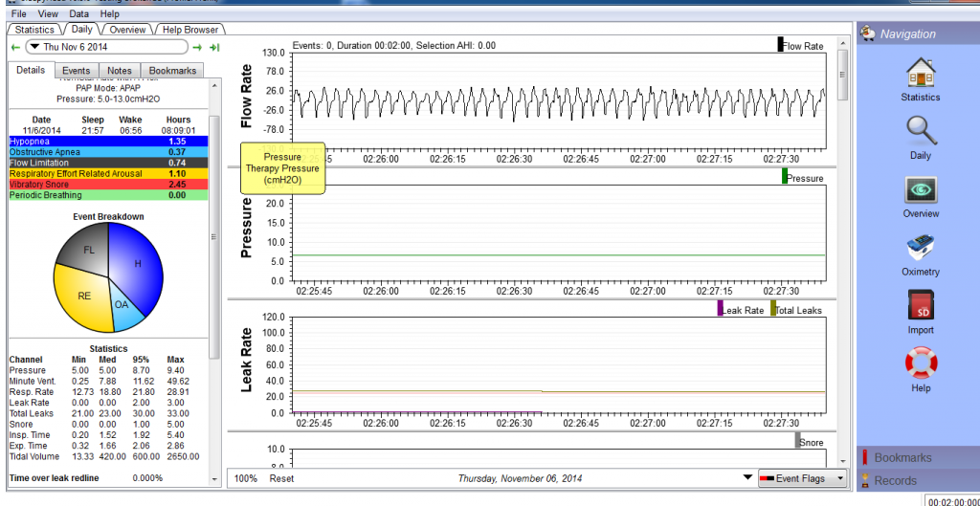
Task: Toggle Snore legend gray marker
Action: point(797,440)
